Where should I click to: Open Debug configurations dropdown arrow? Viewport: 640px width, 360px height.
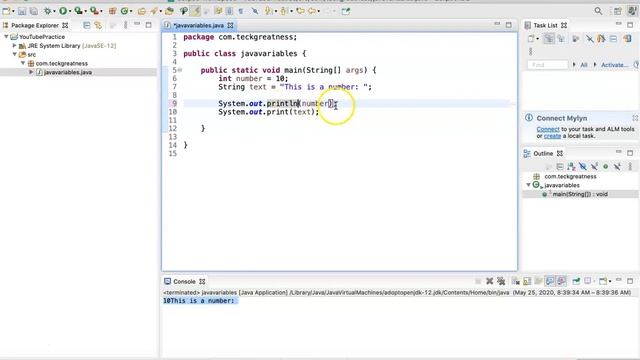point(54,11)
